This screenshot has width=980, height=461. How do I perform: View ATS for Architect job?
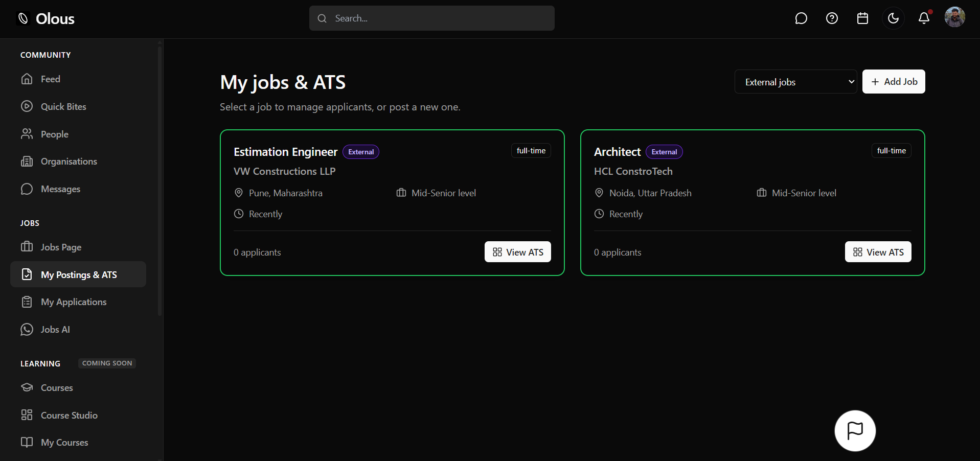click(878, 252)
